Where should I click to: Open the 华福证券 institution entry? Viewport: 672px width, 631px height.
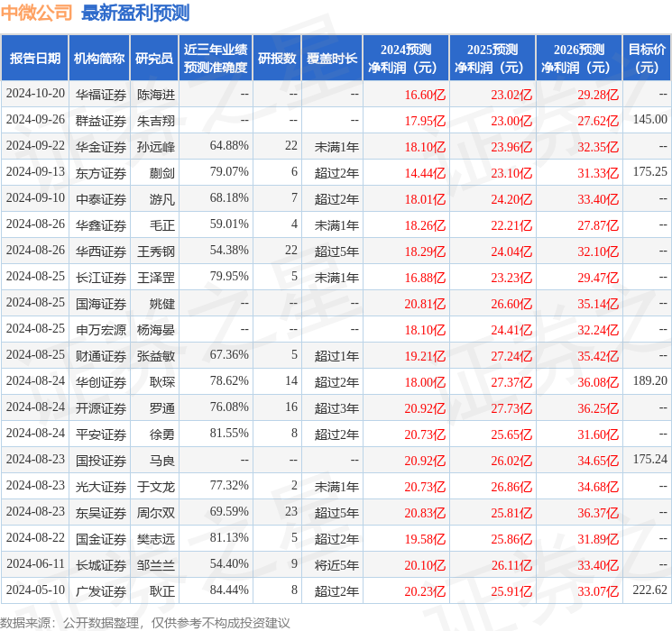click(101, 95)
